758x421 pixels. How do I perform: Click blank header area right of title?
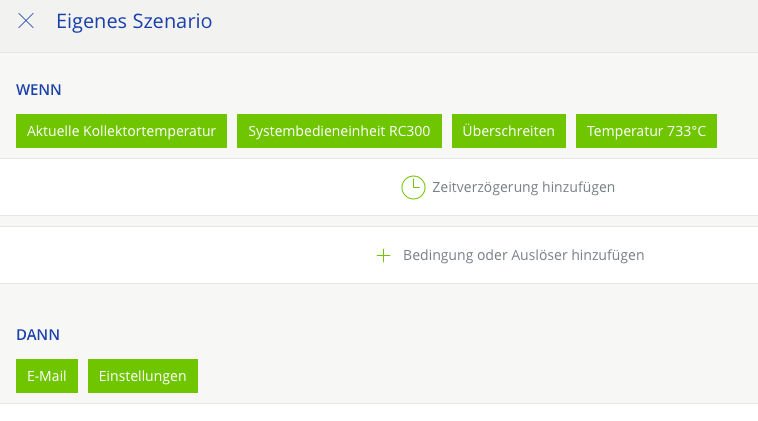(x=500, y=21)
